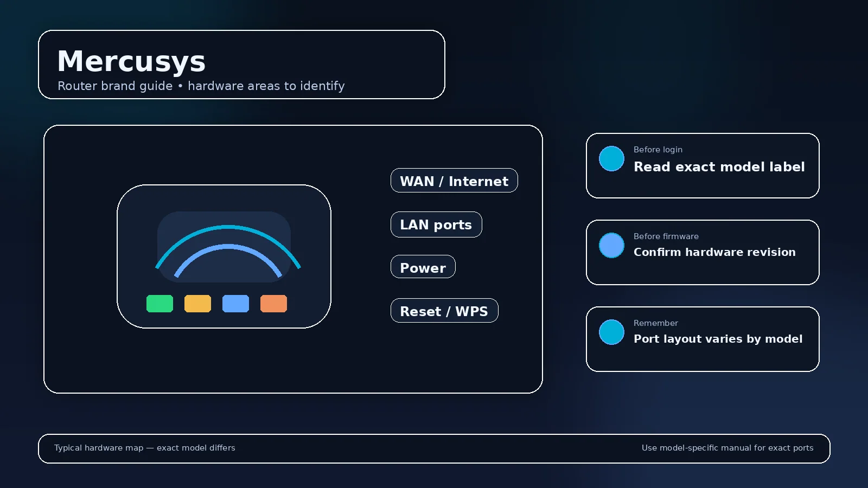Viewport: 868px width, 488px height.
Task: Click the circle icon beside Before login
Action: (x=611, y=158)
